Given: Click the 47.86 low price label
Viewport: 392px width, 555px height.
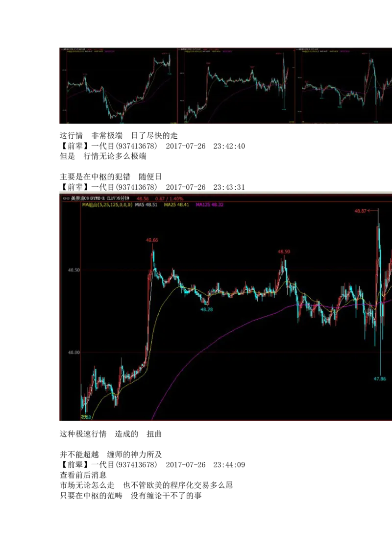Looking at the screenshot, I should coord(380,379).
